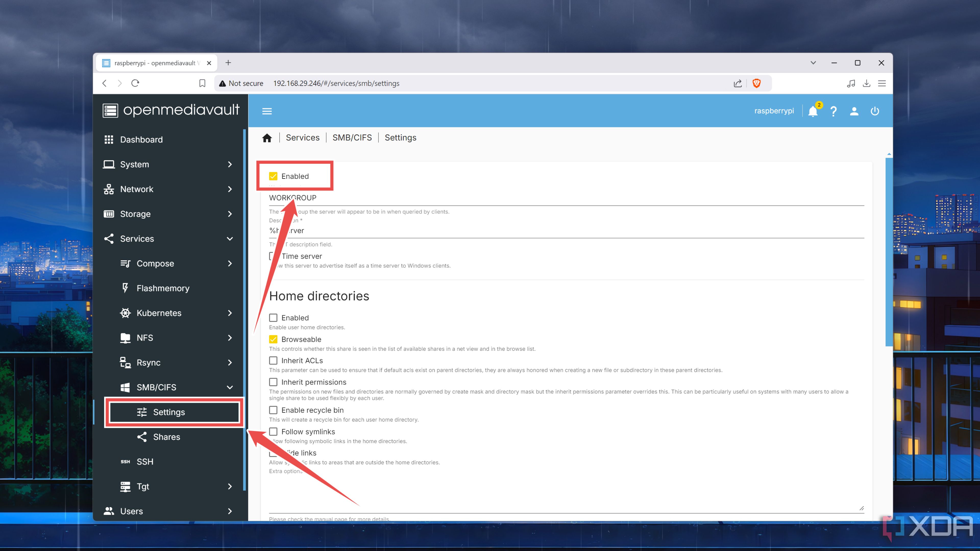Enable Home directories checkbox
The image size is (980, 551).
coord(273,318)
